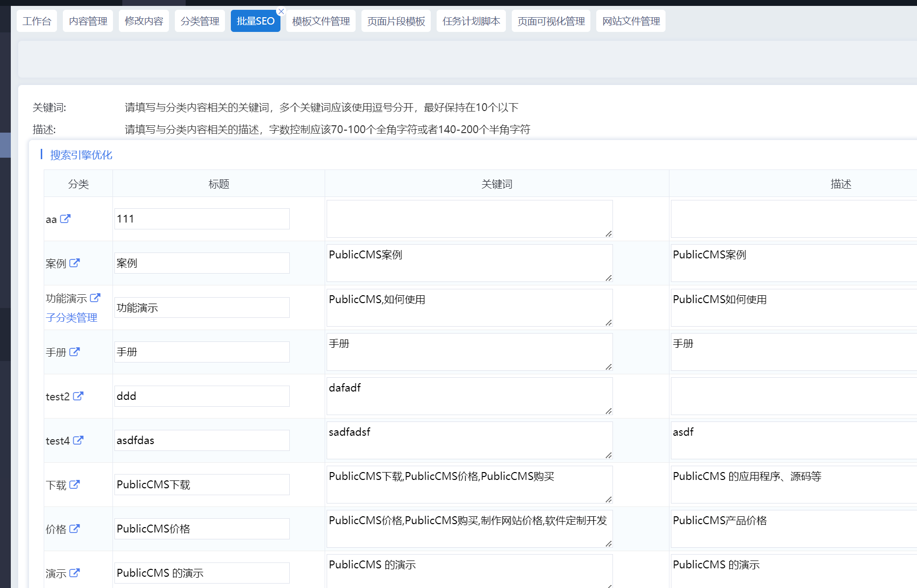Open the test4 category external link icon
The image size is (917, 588).
click(78, 440)
